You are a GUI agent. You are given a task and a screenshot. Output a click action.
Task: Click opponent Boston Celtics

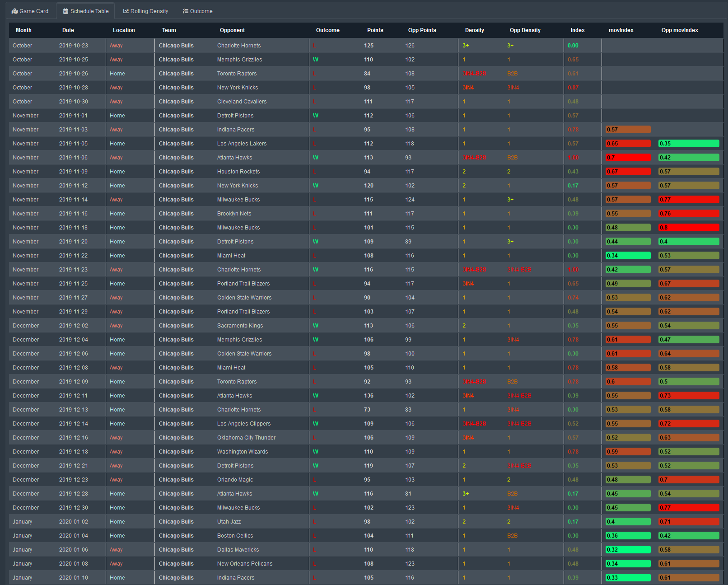[235, 536]
